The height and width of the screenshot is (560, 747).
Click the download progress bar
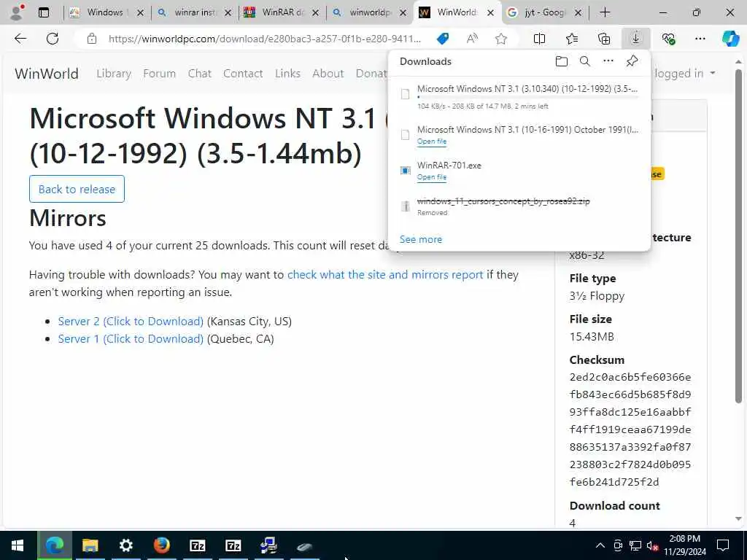pyautogui.click(x=527, y=97)
